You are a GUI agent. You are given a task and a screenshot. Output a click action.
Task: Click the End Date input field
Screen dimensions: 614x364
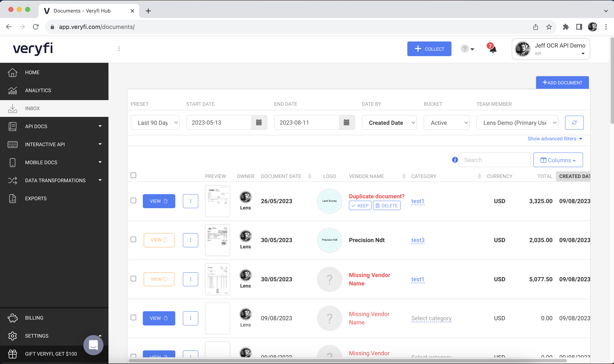[x=307, y=123]
